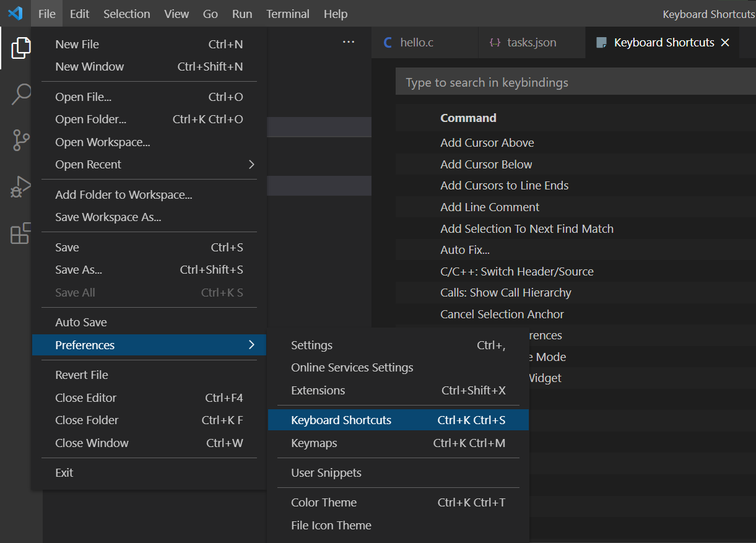The height and width of the screenshot is (543, 756).
Task: Select the Cancel Selection Anchor row
Action: (x=576, y=314)
